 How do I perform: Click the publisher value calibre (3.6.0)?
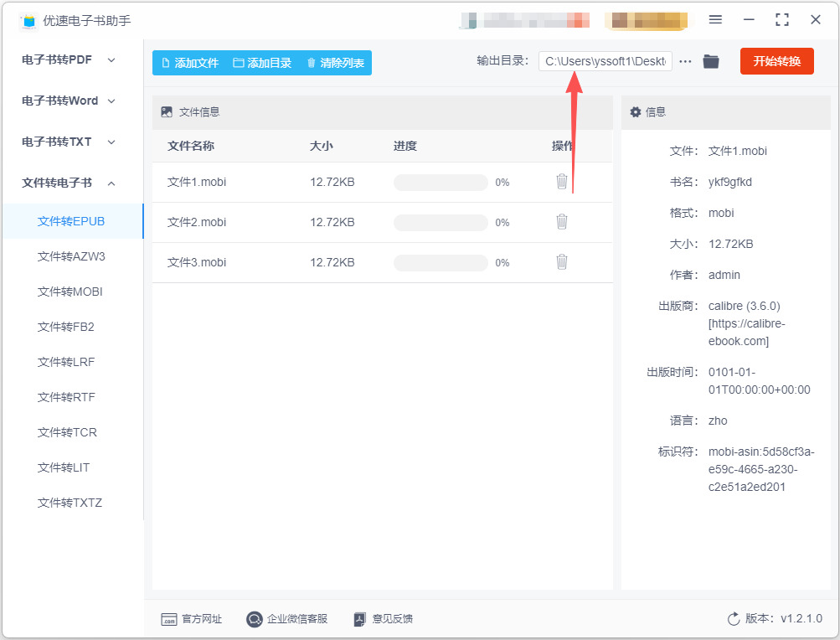click(747, 323)
